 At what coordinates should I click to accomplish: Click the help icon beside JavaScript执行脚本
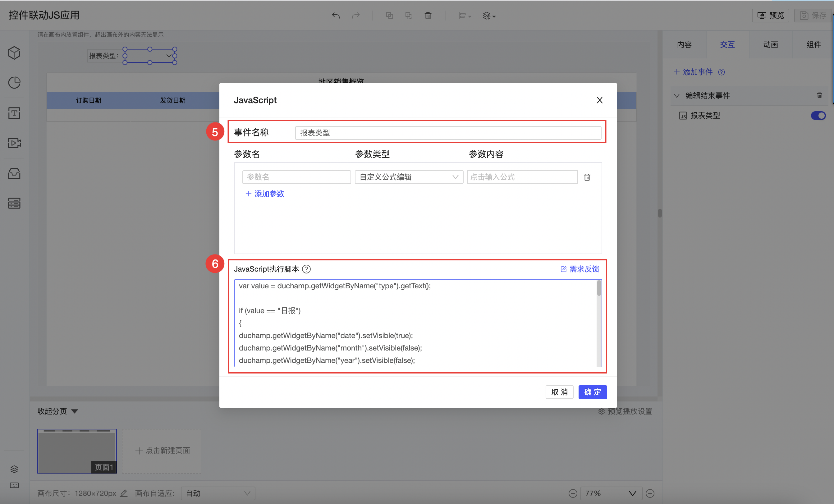point(306,269)
